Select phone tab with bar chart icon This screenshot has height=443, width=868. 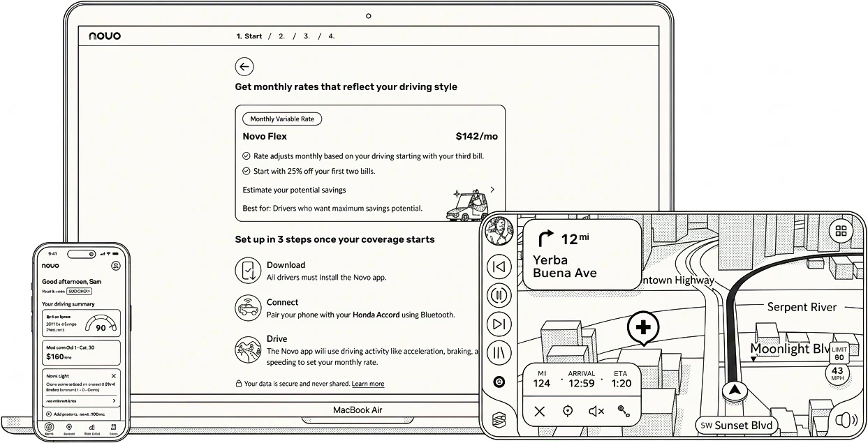[x=91, y=428]
